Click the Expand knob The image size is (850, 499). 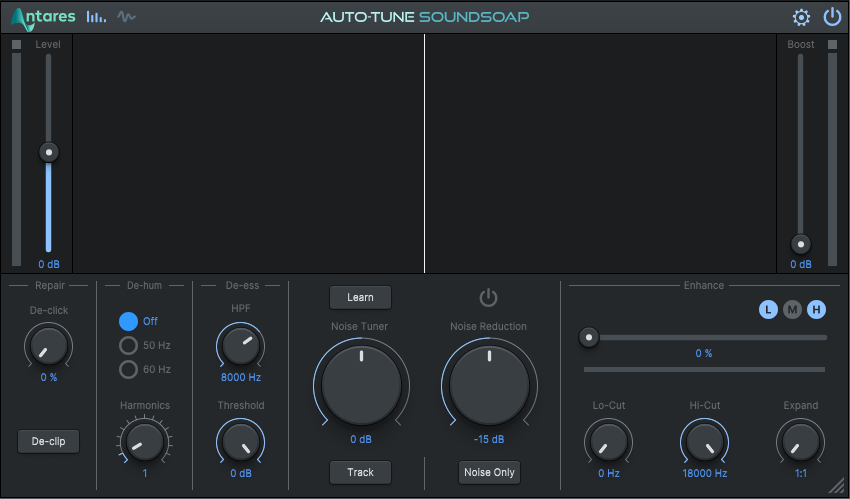coord(801,442)
